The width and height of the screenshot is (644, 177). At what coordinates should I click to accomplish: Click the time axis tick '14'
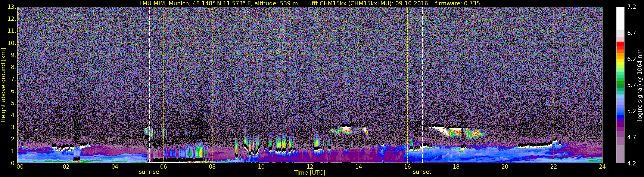[358, 167]
